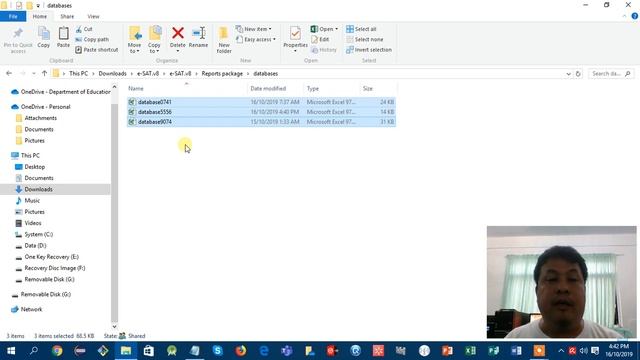Open the New item dropdown
Image resolution: width=640 pixels, height=360 pixels.
[253, 29]
